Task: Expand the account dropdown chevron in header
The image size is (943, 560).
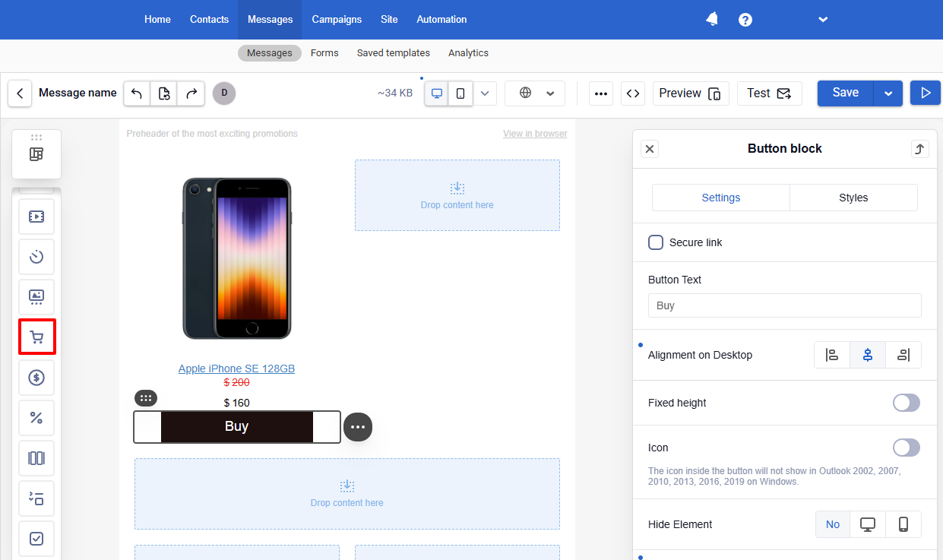Action: pos(823,20)
